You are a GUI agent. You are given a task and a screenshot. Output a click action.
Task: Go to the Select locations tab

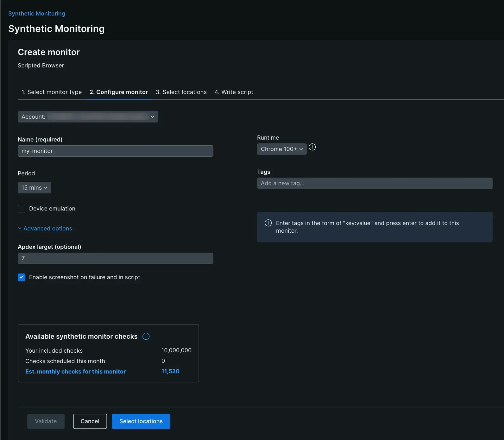pyautogui.click(x=181, y=92)
